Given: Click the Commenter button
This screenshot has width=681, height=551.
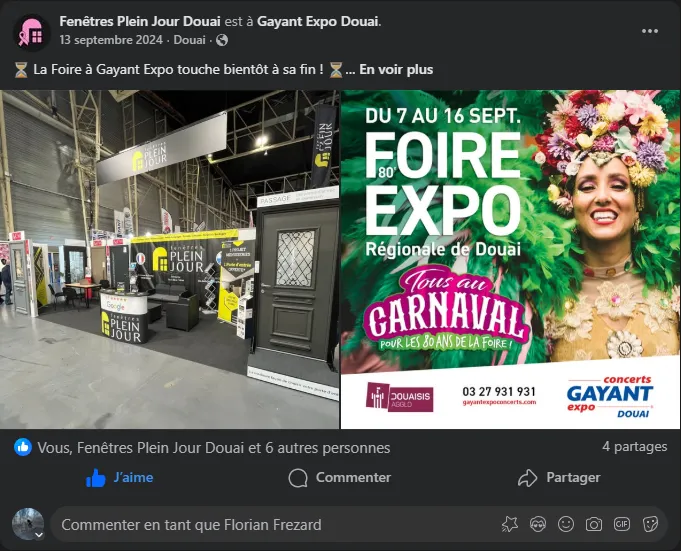Looking at the screenshot, I should pyautogui.click(x=340, y=478).
